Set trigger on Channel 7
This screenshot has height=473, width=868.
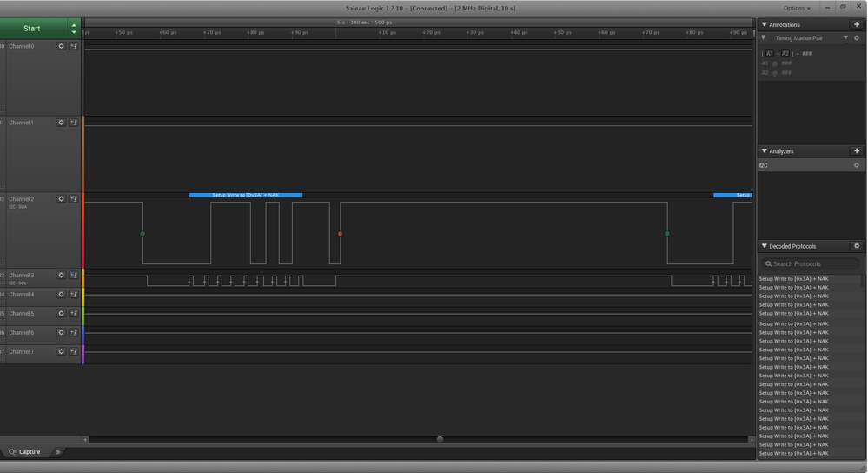click(74, 351)
